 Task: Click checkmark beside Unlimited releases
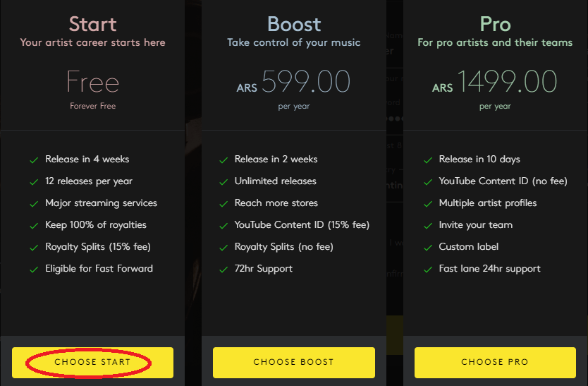click(x=223, y=182)
